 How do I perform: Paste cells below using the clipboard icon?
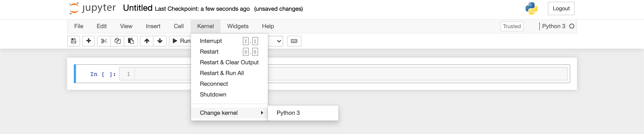(x=131, y=41)
